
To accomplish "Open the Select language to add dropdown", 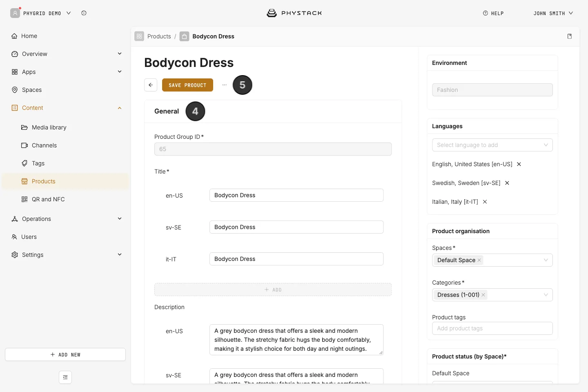I will point(492,145).
